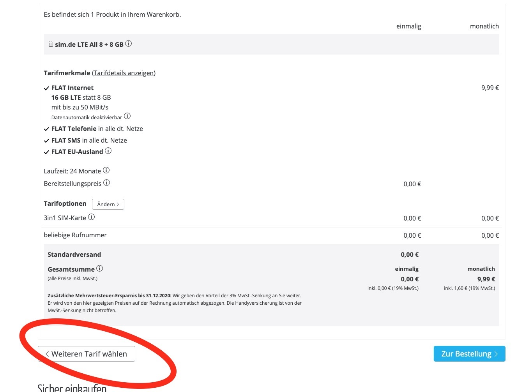
Task: Click the checkmark next to FLAT SMS
Action: coord(46,141)
